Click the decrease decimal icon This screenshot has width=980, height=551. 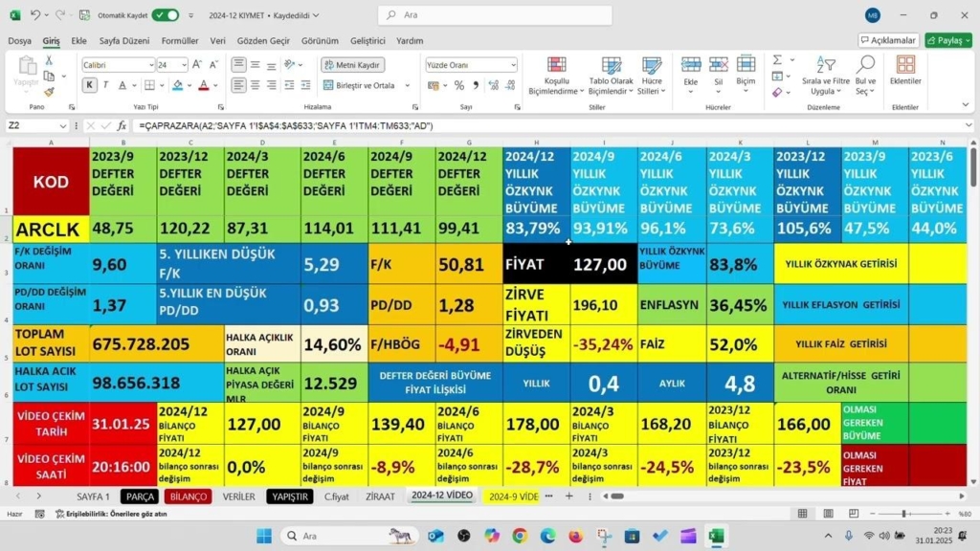510,85
